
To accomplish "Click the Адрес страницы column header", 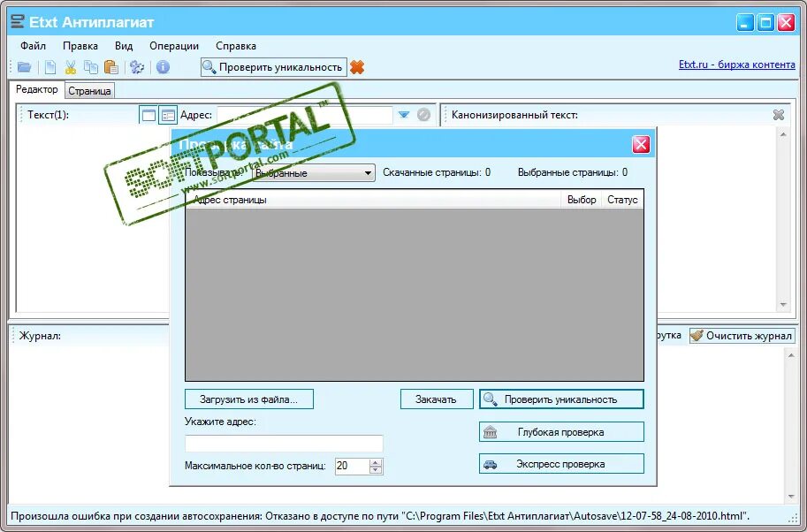I will click(373, 200).
